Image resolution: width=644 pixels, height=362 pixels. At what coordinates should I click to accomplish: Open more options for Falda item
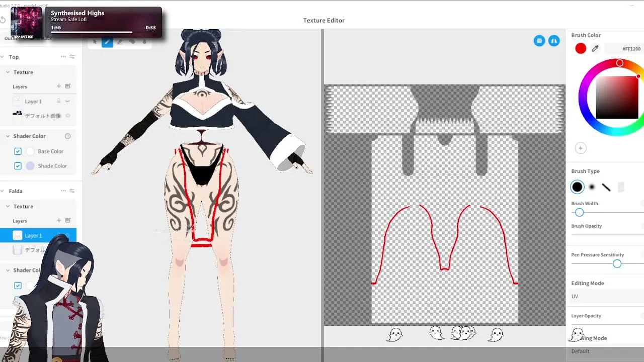point(63,191)
